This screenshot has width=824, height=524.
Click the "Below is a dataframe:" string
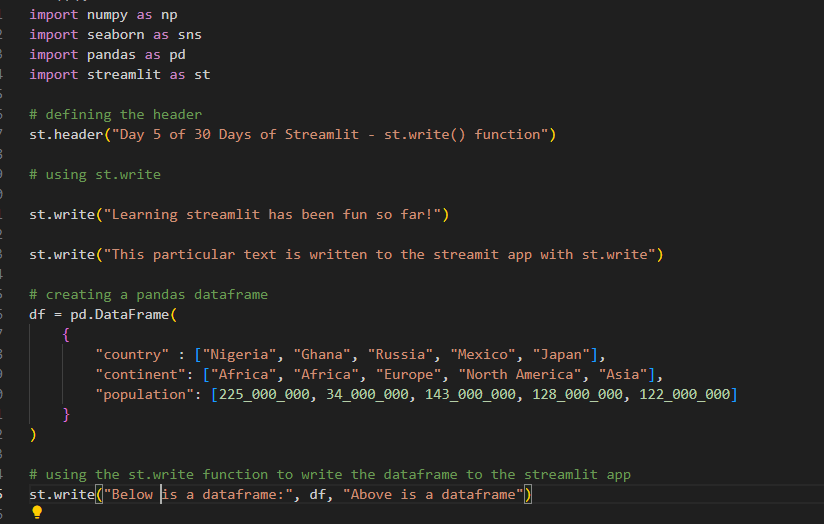click(x=198, y=494)
